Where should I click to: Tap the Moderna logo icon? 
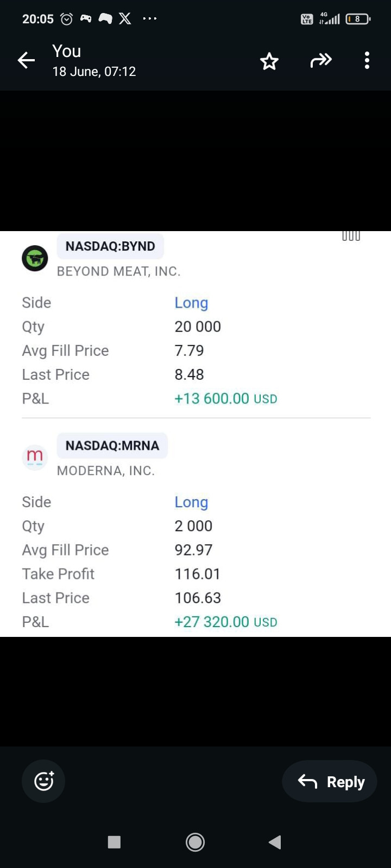[35, 457]
